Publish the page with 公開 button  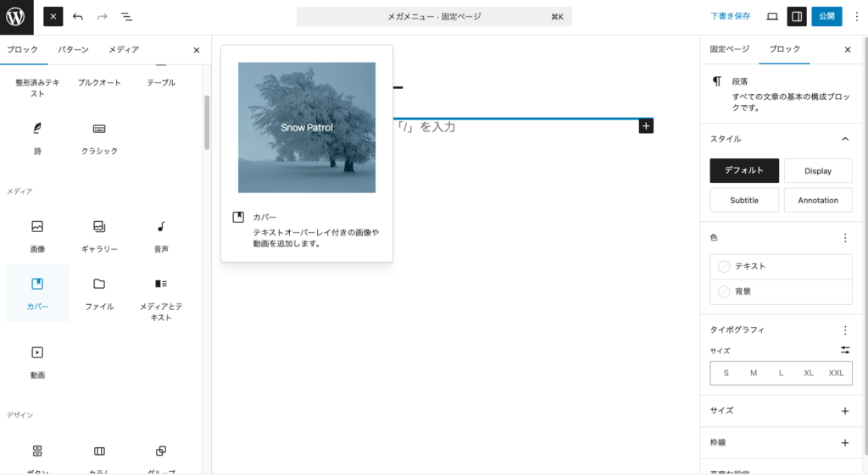tap(826, 17)
